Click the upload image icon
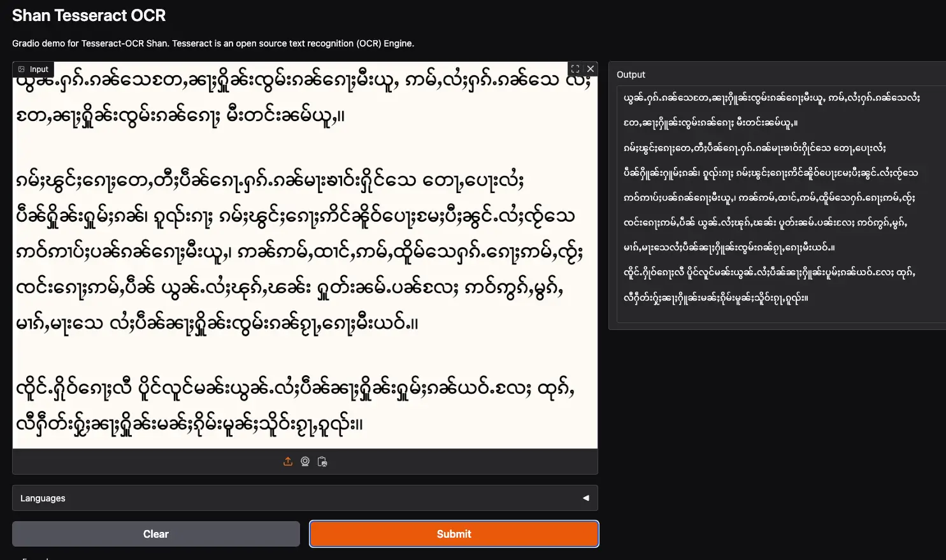This screenshot has width=946, height=560. click(x=288, y=462)
